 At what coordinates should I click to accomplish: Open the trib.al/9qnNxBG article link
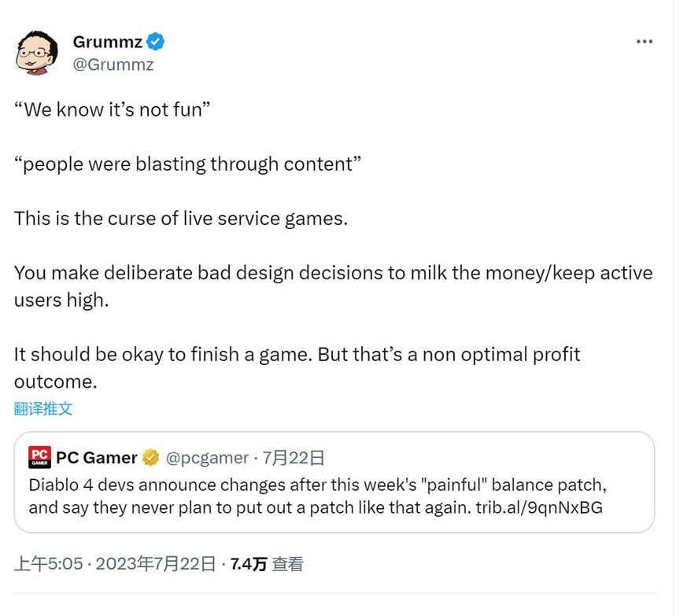point(539,507)
